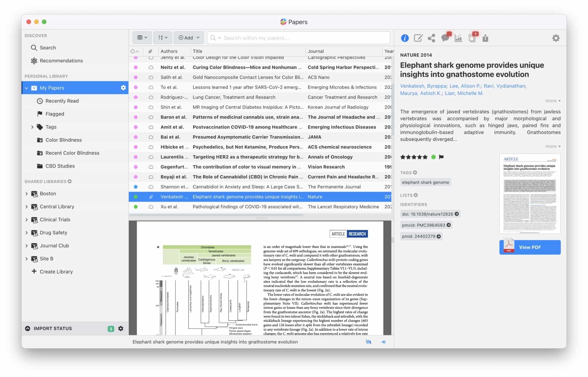Viewport: 588px width, 377px height.
Task: Expand the Tags group
Action: pyautogui.click(x=32, y=127)
